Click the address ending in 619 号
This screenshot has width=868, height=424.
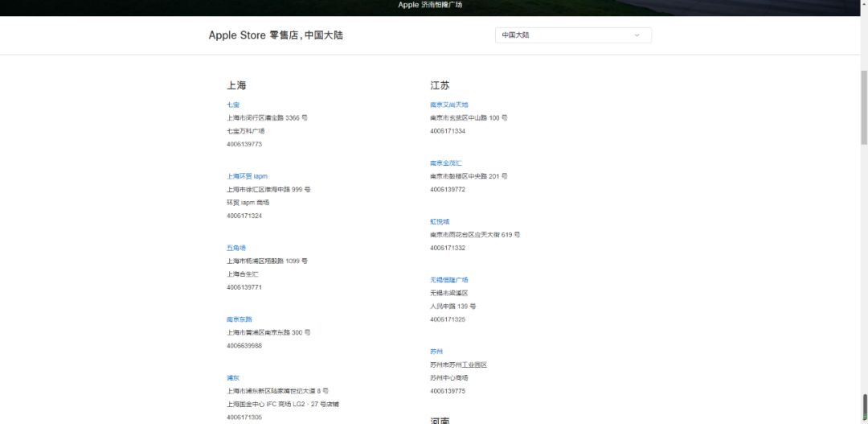point(475,234)
